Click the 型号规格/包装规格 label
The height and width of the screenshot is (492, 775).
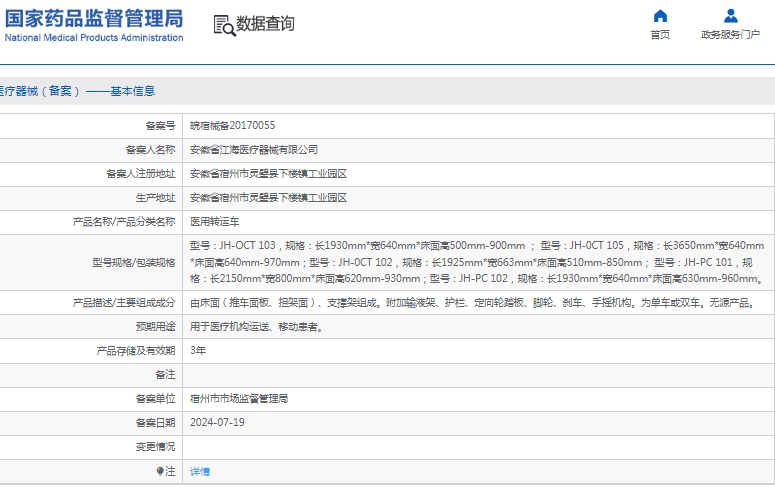point(133,263)
